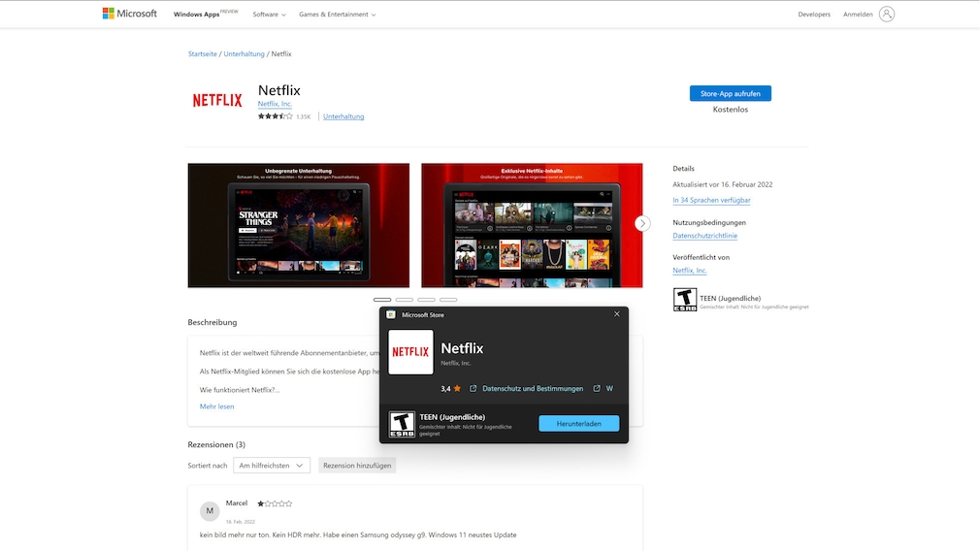The height and width of the screenshot is (551, 980).
Task: Click the external link icon before Datenschutz und Bestimmungen
Action: 474,389
